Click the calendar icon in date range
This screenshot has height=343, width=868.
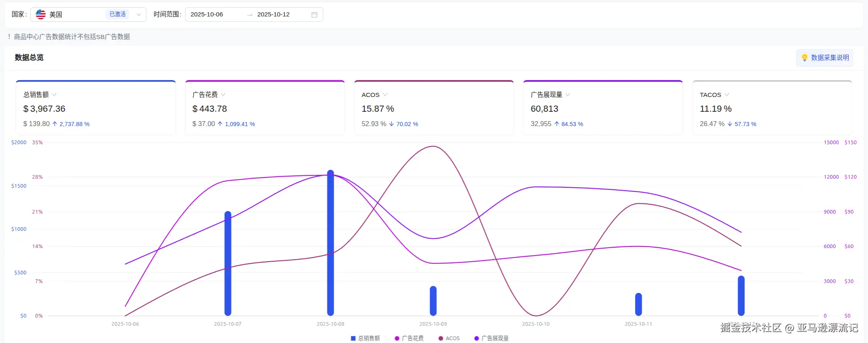[x=314, y=15]
